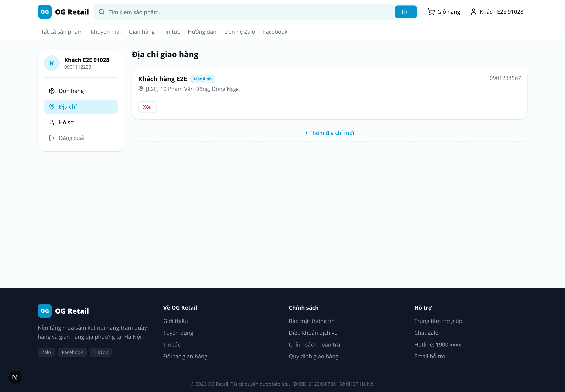565x392 pixels.
Task: Open Tuyển dụng footer link
Action: tap(178, 333)
